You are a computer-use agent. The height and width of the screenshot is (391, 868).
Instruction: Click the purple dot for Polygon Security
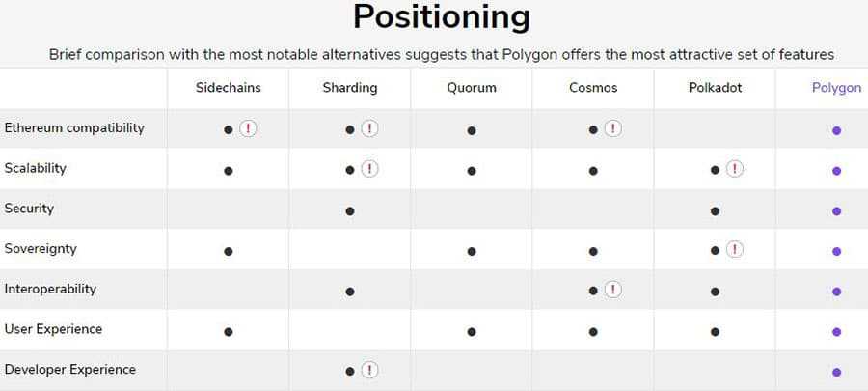pyautogui.click(x=836, y=210)
